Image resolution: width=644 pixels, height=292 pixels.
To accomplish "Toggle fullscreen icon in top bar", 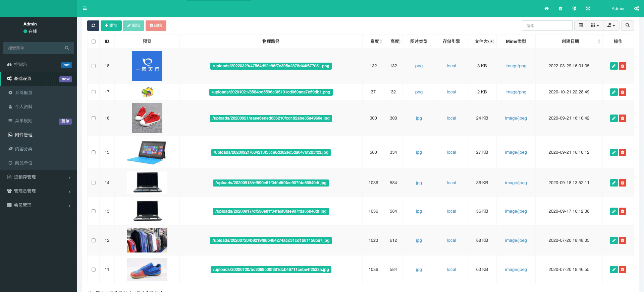I will click(588, 8).
